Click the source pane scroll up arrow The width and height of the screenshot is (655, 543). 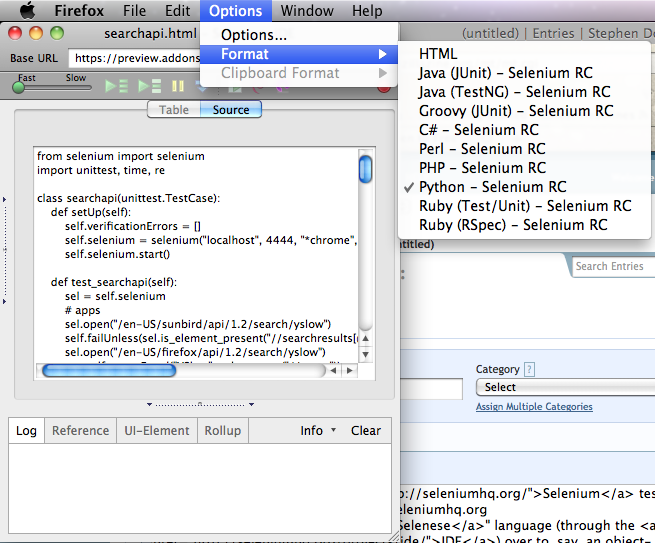(x=366, y=338)
